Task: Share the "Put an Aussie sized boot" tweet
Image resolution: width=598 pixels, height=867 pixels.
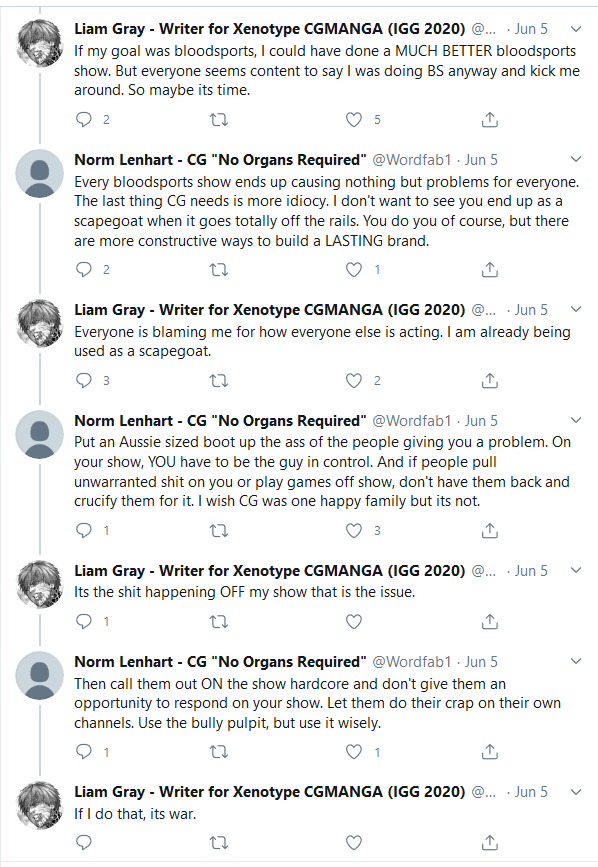Action: [490, 531]
